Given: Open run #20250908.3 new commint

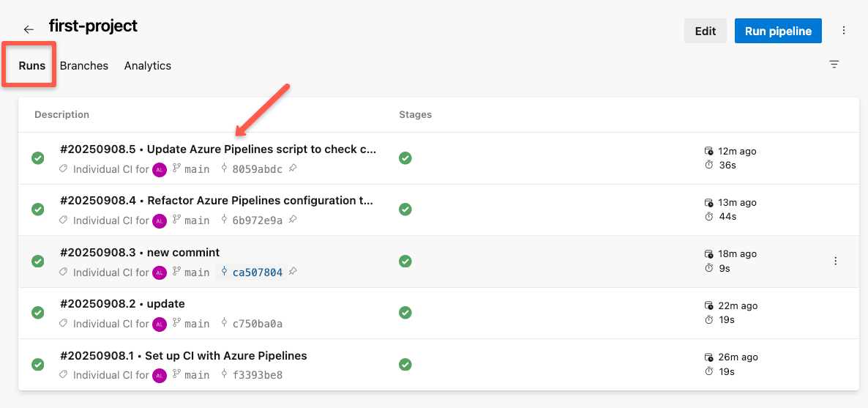Looking at the screenshot, I should point(140,252).
